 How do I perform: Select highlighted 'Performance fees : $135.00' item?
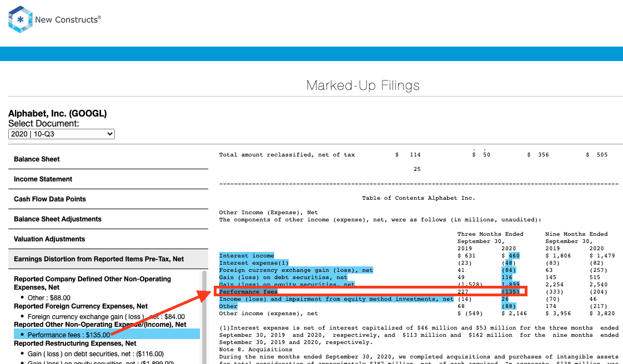(x=107, y=335)
